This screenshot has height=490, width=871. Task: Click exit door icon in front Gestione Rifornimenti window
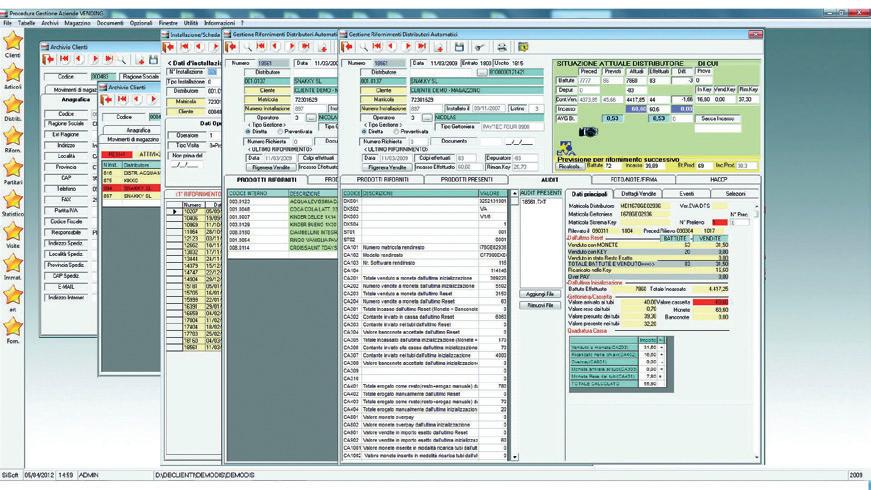348,47
